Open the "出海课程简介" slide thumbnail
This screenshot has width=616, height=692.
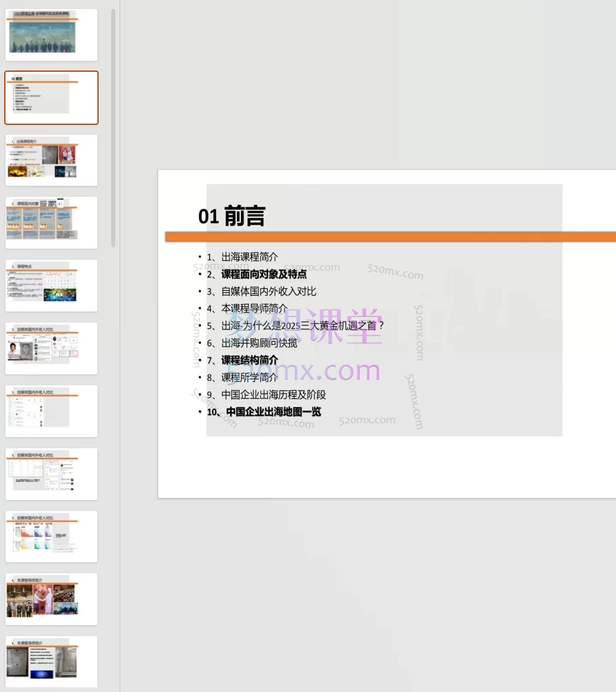(51, 160)
